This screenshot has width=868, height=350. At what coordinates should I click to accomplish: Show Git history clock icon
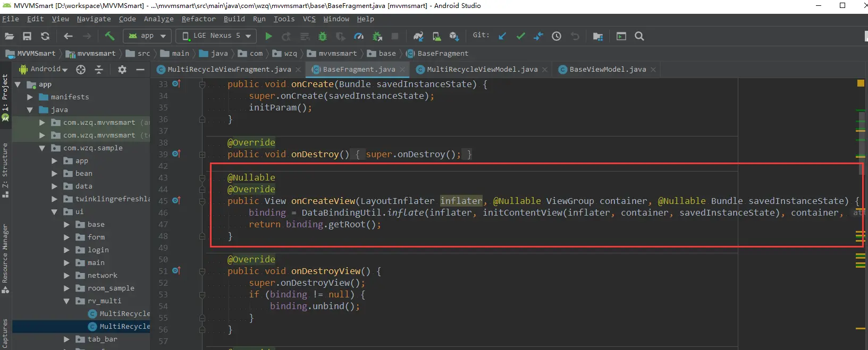pyautogui.click(x=557, y=36)
